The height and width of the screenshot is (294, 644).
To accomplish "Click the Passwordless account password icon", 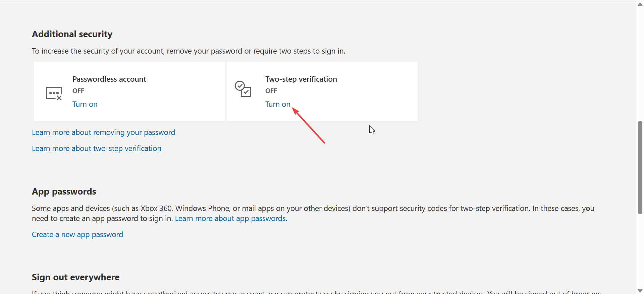I will [x=54, y=93].
